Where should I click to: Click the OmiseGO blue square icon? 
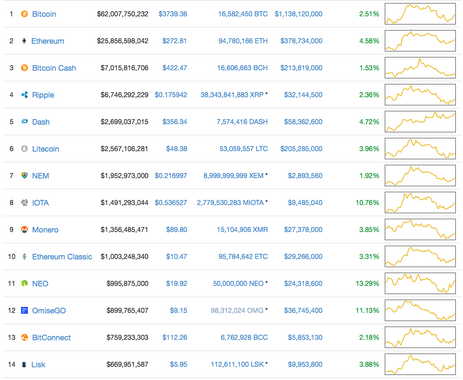24,310
